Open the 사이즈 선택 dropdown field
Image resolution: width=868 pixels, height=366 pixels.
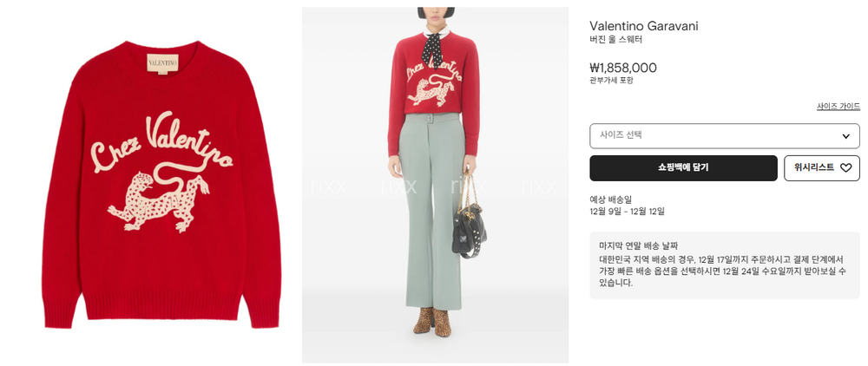(725, 136)
